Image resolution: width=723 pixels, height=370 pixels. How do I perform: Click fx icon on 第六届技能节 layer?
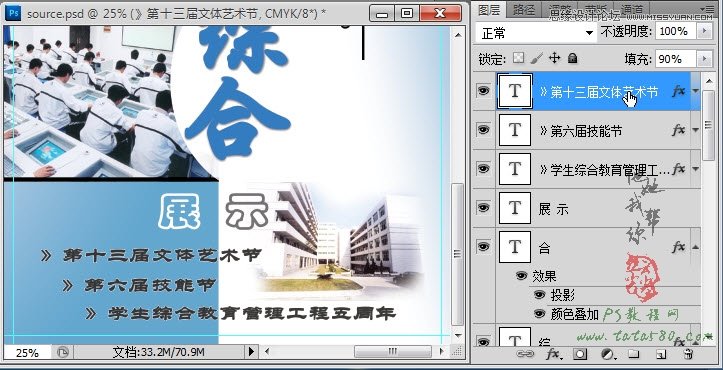678,131
